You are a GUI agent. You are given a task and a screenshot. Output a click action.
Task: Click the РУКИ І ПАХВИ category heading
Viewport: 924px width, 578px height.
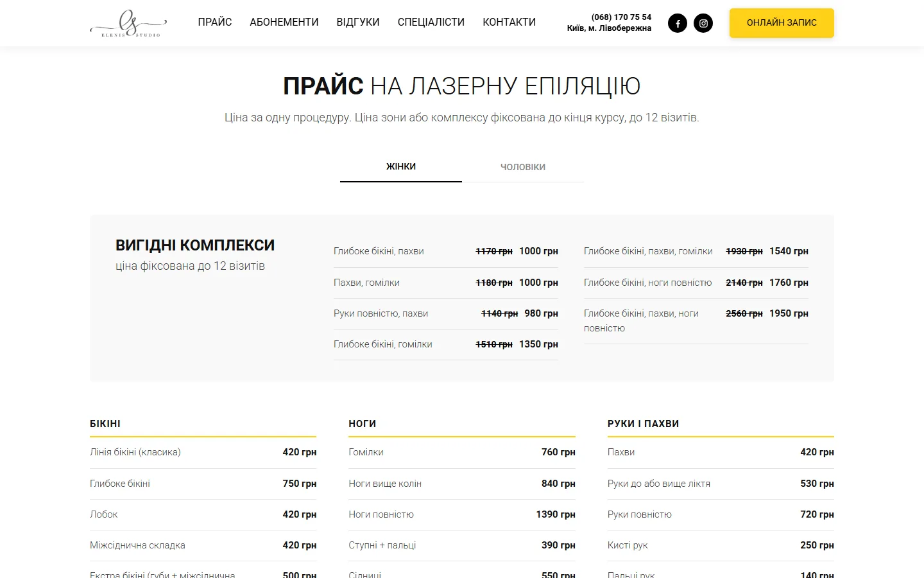[644, 424]
